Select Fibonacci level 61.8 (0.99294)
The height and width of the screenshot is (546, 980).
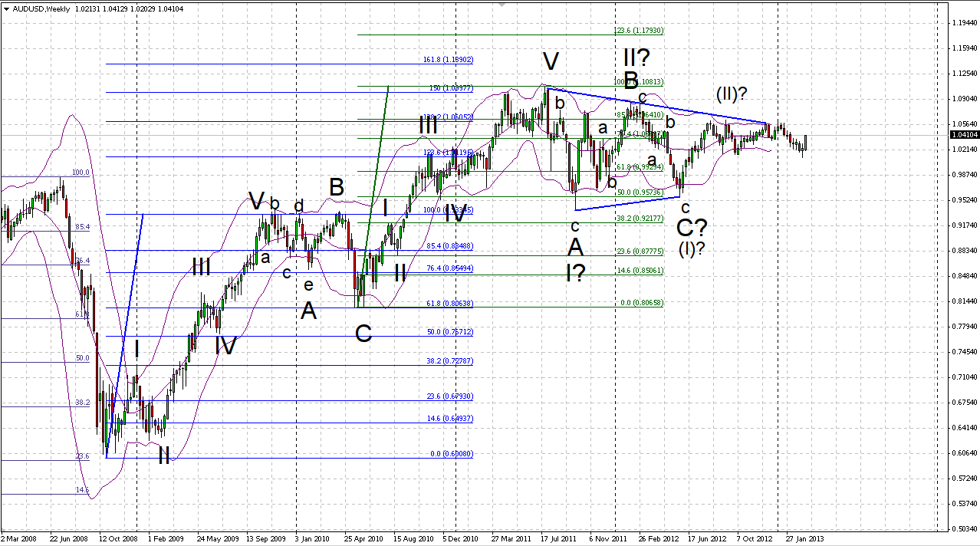(640, 166)
